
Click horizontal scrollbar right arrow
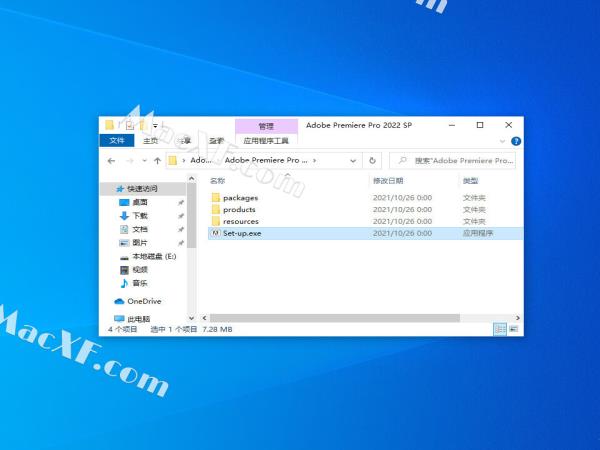point(518,318)
